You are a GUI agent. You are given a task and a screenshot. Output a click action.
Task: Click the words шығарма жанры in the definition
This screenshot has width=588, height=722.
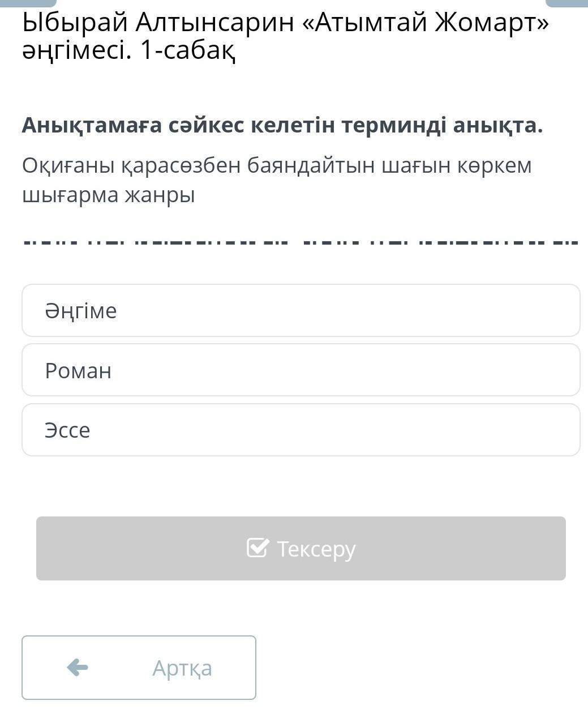(109, 195)
